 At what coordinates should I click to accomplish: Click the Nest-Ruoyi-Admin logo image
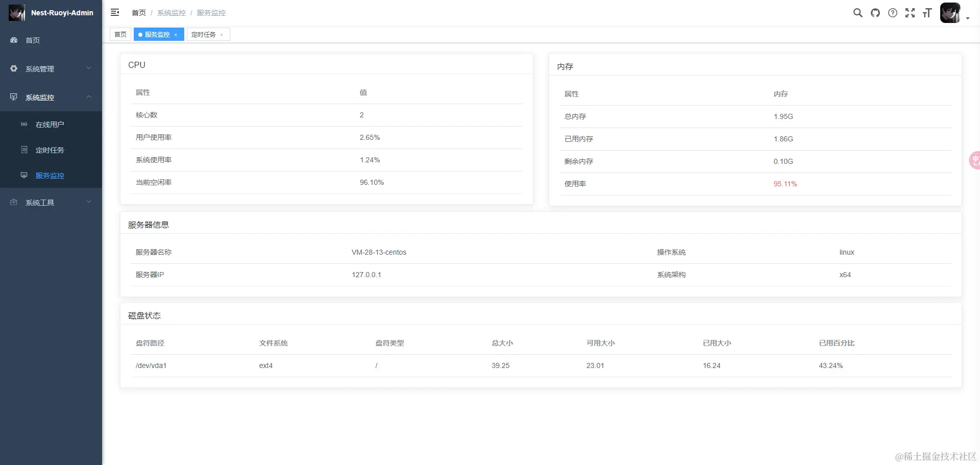17,13
